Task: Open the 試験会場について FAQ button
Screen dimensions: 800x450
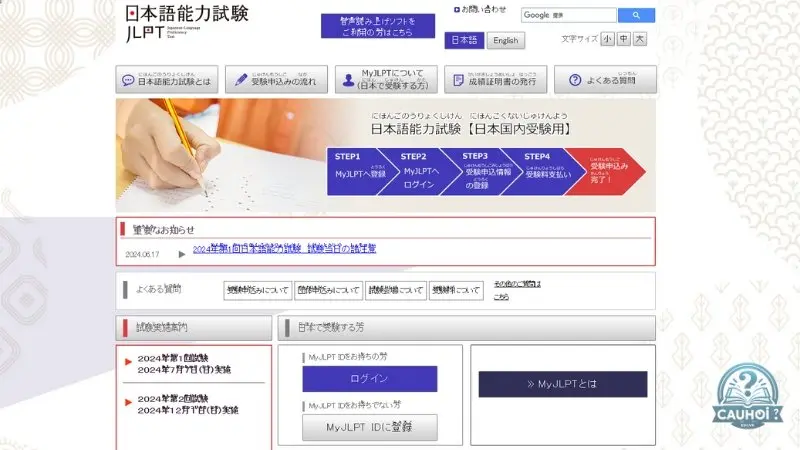Action: [396, 290]
